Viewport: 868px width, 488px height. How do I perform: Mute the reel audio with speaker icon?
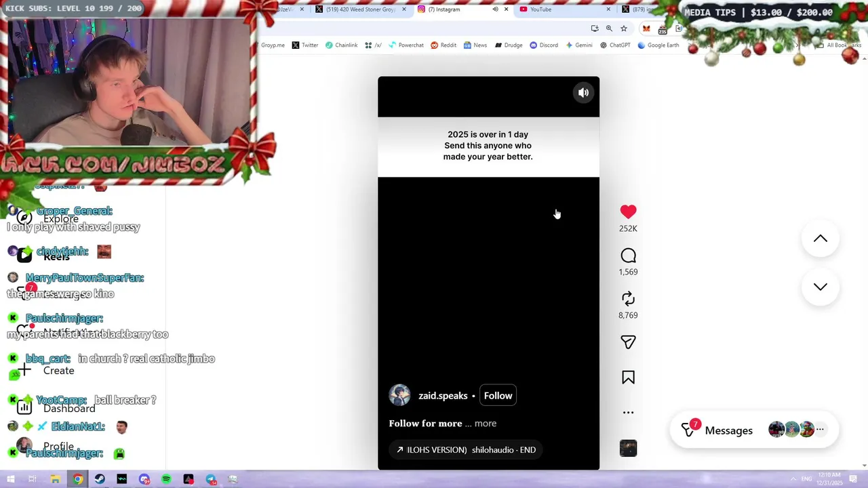(x=583, y=93)
